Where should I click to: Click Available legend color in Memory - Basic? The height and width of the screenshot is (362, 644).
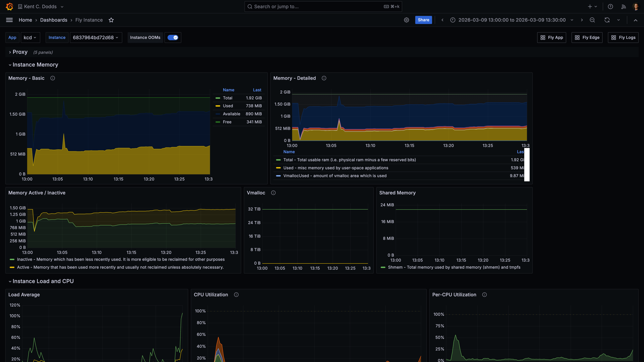coord(218,114)
